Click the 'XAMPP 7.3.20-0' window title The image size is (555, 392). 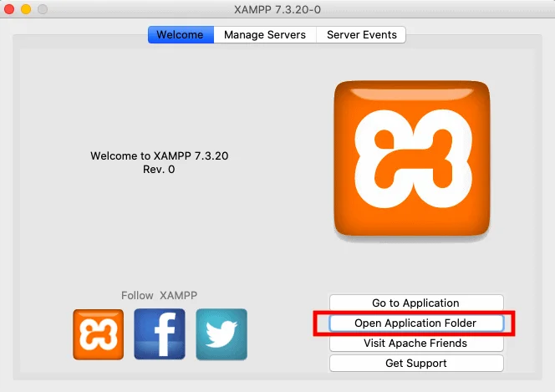[277, 9]
